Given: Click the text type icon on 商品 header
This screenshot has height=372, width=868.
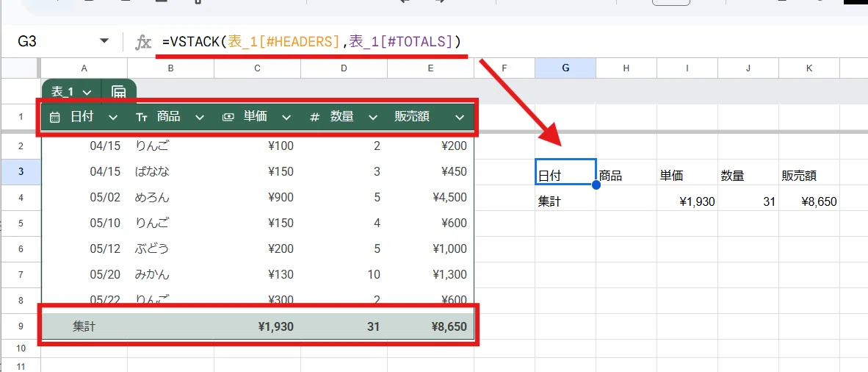Looking at the screenshot, I should pyautogui.click(x=142, y=118).
